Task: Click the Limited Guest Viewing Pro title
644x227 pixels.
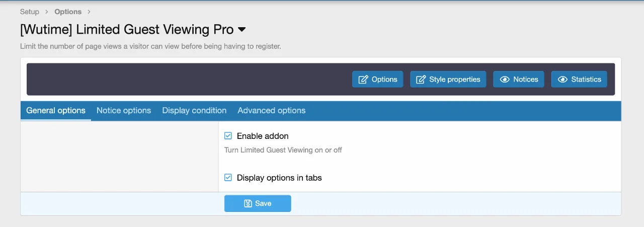Action: pos(127,30)
